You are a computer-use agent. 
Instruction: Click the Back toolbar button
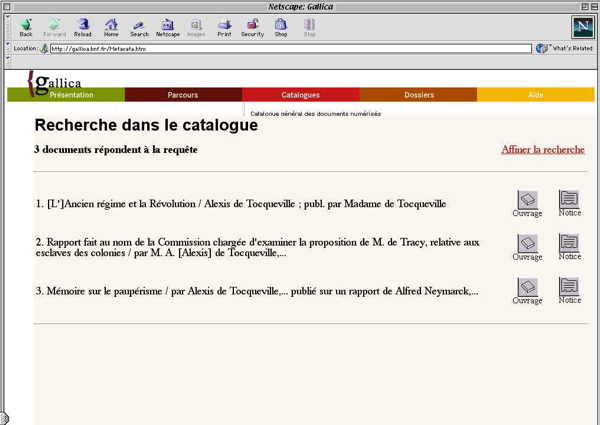[26, 28]
